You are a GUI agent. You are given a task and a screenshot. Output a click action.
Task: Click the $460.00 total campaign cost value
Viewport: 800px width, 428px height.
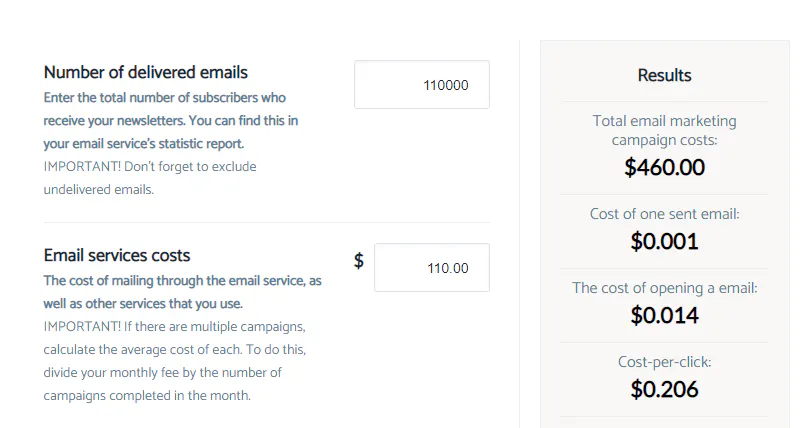[664, 167]
